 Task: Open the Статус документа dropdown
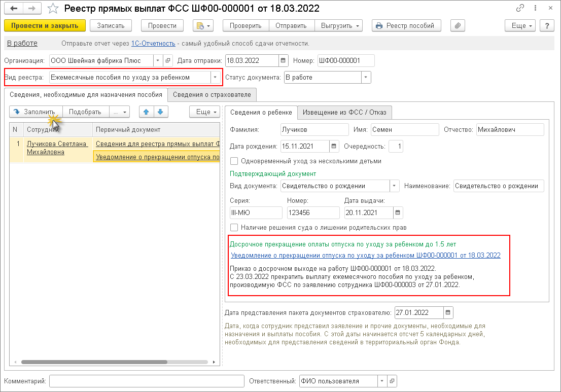click(366, 78)
